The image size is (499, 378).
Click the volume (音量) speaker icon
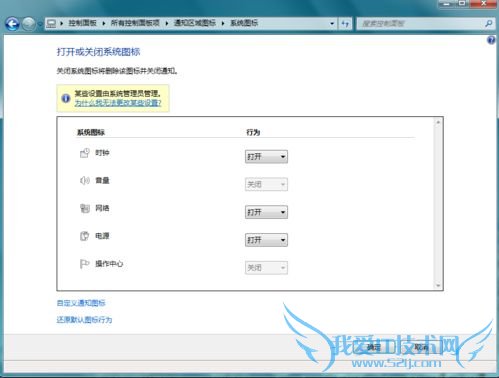(x=85, y=181)
